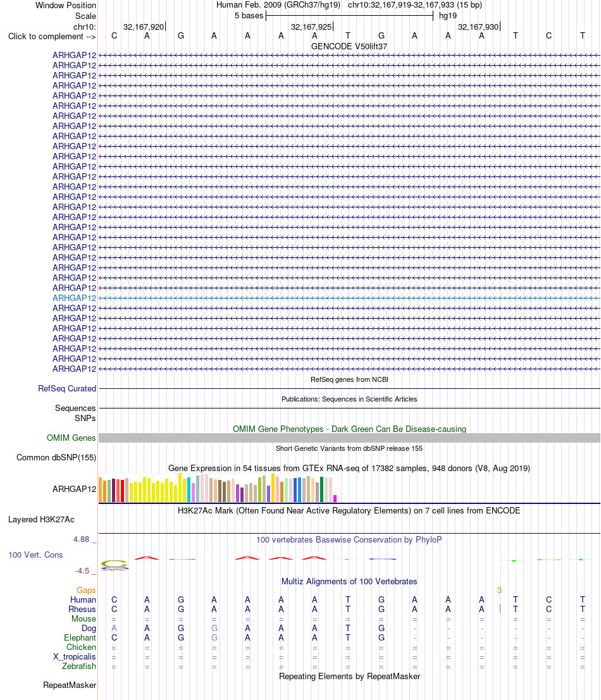Click the GENCODE V50lift37 track title

(x=349, y=46)
